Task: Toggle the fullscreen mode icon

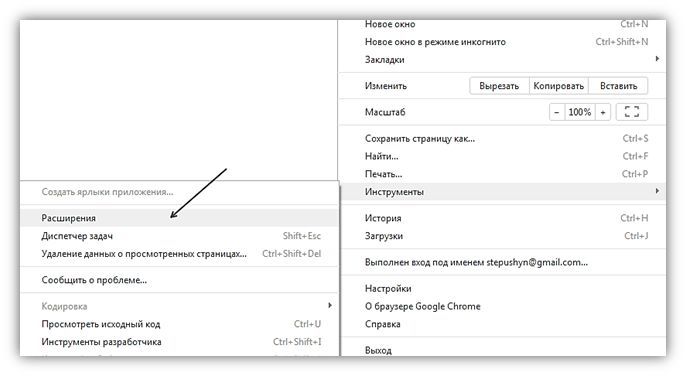Action: (x=631, y=112)
